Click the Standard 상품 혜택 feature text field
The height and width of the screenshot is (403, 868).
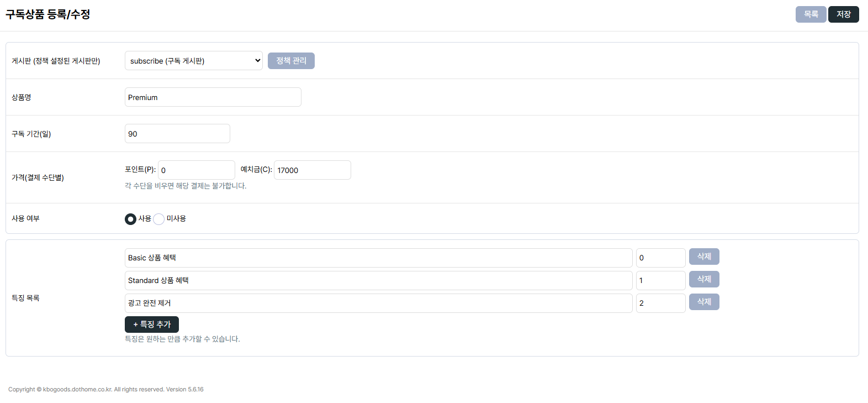point(378,280)
